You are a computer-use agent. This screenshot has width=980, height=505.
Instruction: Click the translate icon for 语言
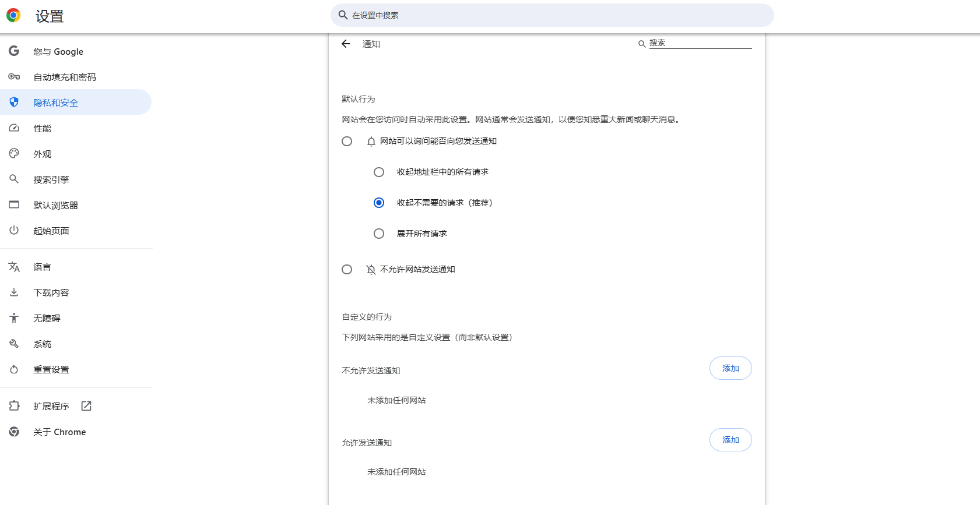click(14, 267)
